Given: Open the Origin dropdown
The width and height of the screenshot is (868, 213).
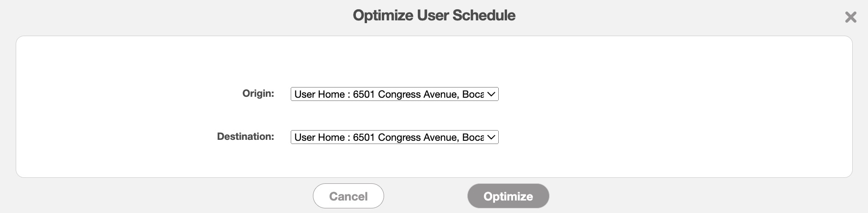Looking at the screenshot, I should [394, 94].
